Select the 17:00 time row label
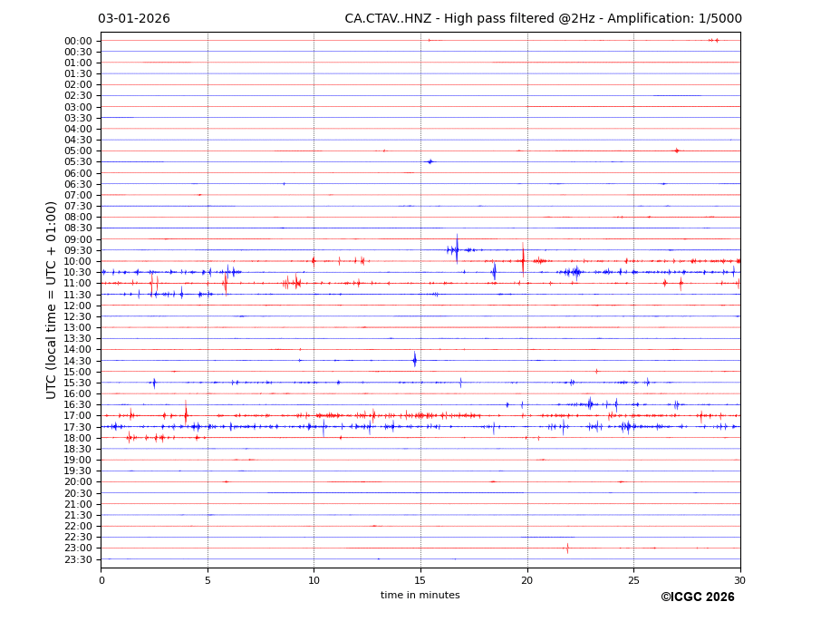Image resolution: width=840 pixels, height=631 pixels. [x=78, y=416]
